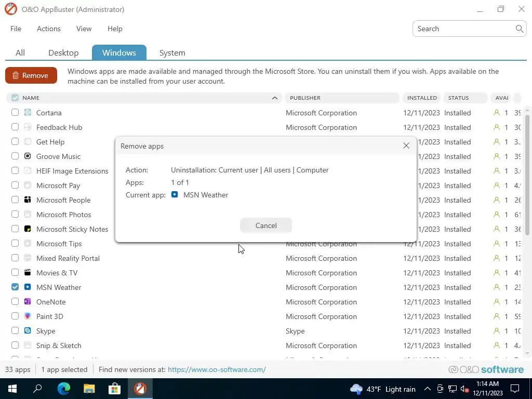
Task: Click the OneNote app icon
Action: pyautogui.click(x=28, y=301)
